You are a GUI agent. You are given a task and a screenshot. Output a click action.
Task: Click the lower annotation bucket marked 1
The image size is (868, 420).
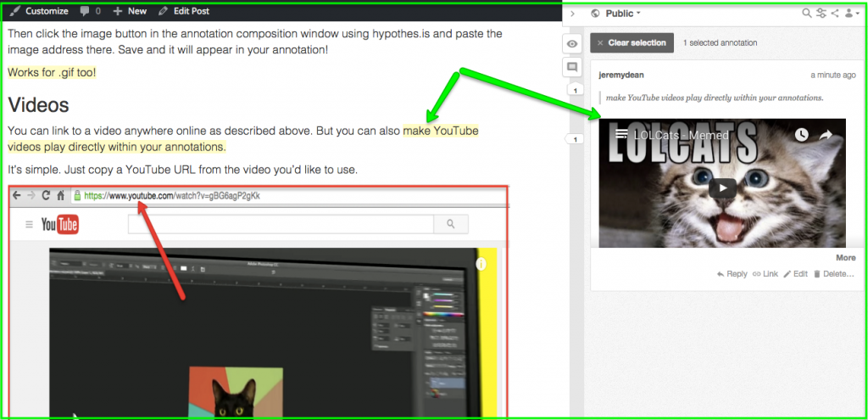pos(574,139)
